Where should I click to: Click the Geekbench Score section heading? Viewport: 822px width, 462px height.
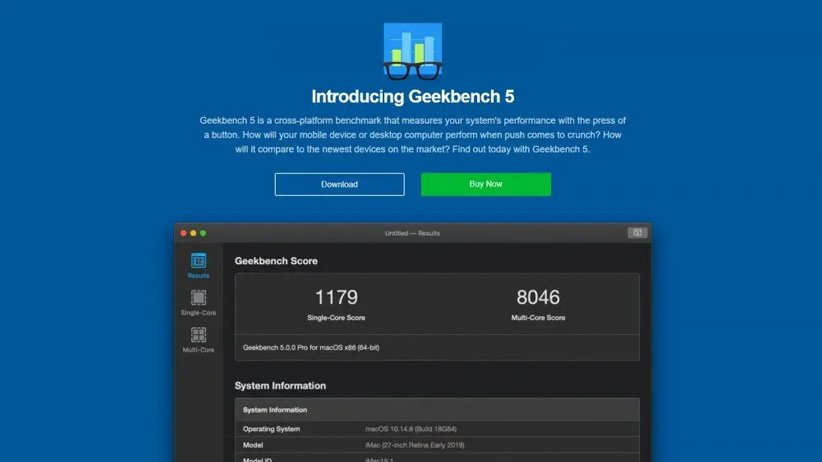[276, 261]
